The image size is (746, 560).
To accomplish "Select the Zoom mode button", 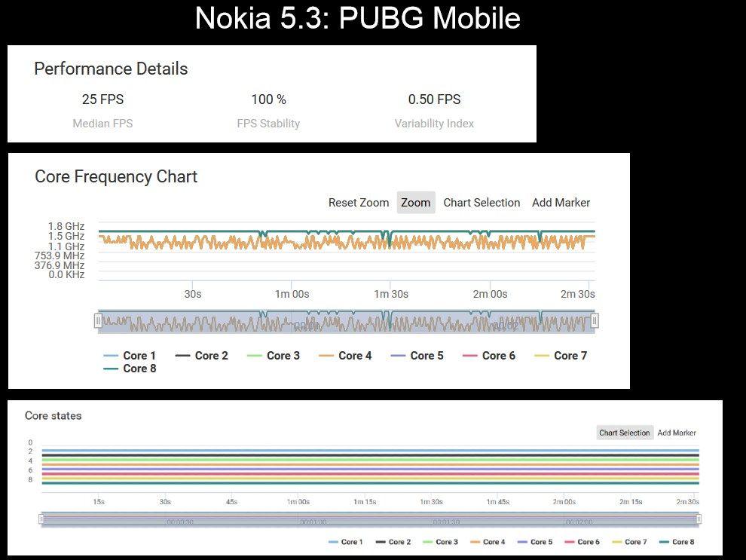I will 416,203.
